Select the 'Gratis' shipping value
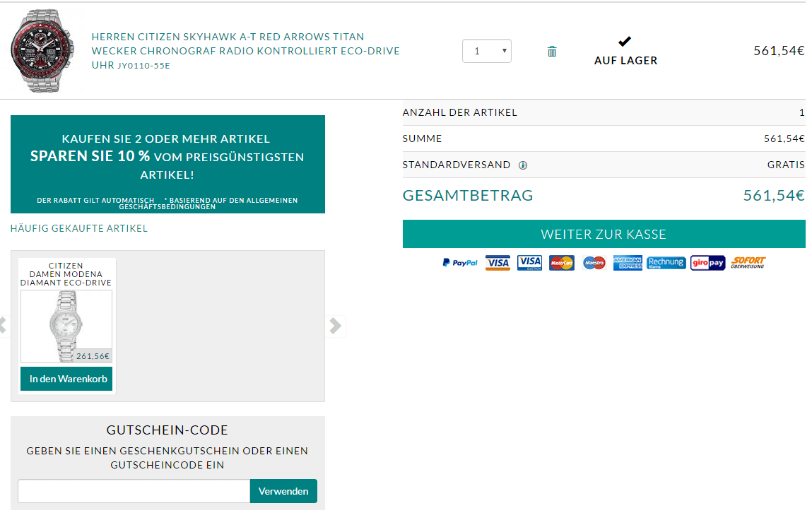This screenshot has height=525, width=812. pyautogui.click(x=786, y=165)
